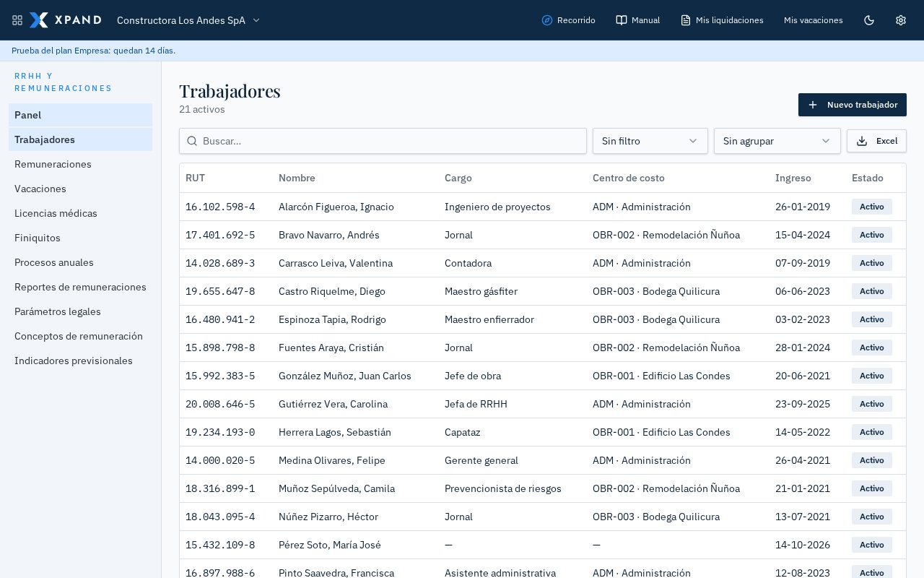
Task: Open the apps grid icon
Action: coord(17,20)
